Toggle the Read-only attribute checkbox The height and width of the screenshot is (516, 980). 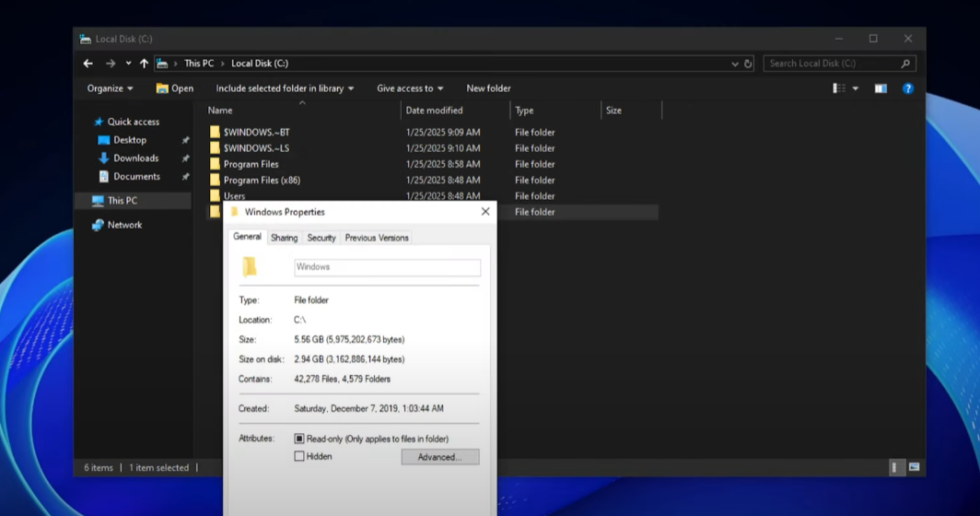tap(298, 439)
